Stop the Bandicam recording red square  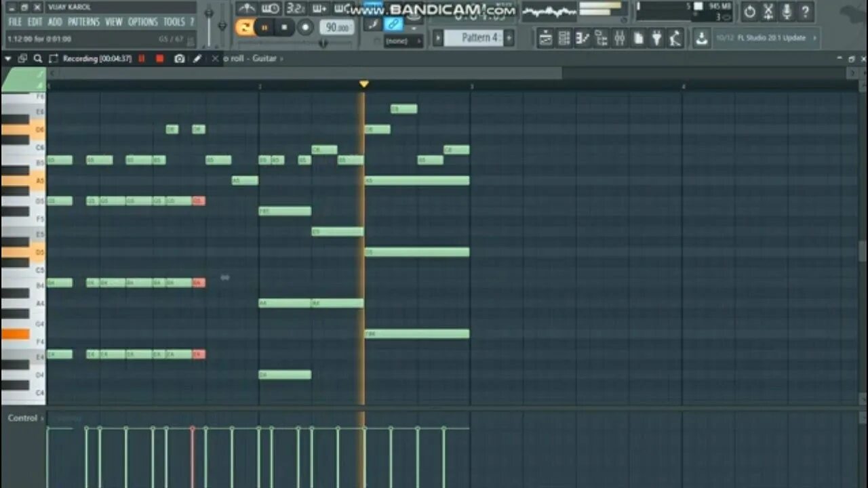[x=160, y=59]
